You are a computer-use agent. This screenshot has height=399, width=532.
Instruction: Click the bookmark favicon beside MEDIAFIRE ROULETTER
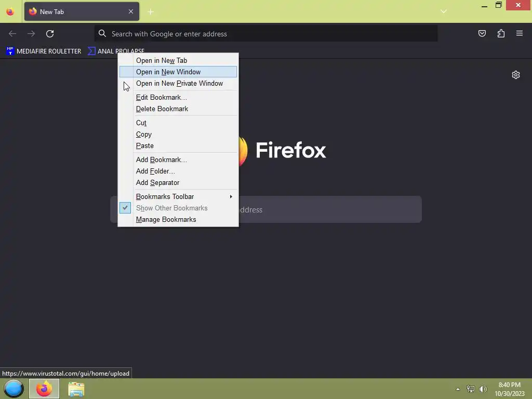[10, 51]
